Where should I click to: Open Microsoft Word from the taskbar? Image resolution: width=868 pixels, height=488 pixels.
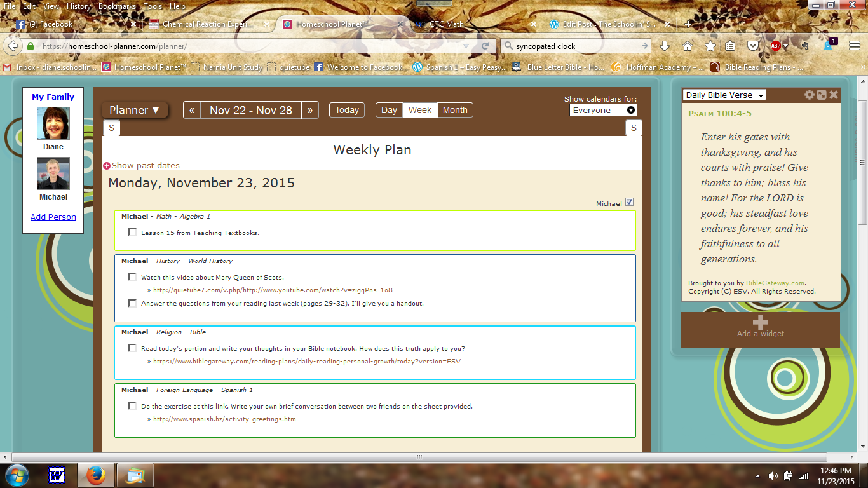click(57, 475)
